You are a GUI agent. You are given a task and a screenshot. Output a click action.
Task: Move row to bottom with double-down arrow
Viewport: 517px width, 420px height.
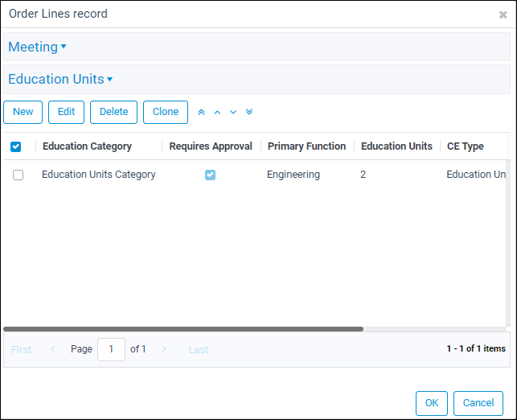(x=249, y=112)
